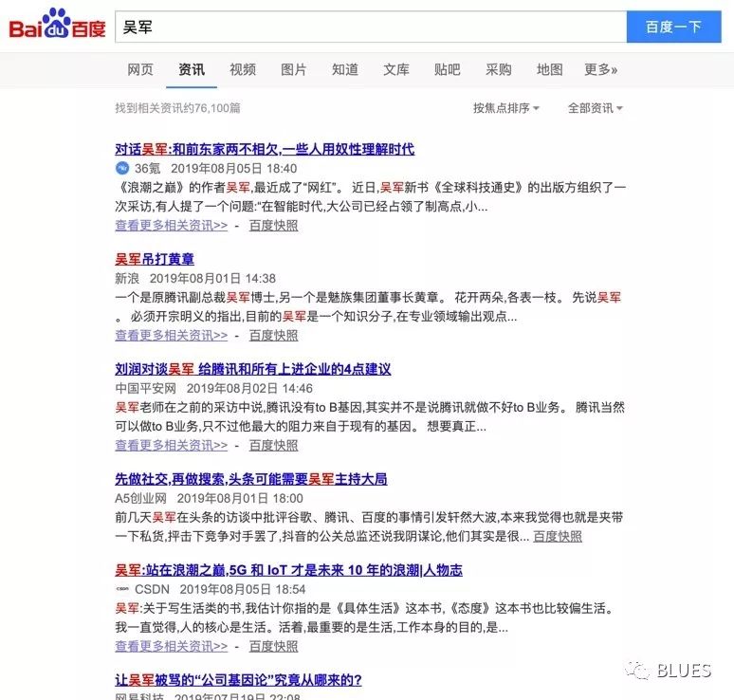Select the 资讯 tab

point(192,70)
